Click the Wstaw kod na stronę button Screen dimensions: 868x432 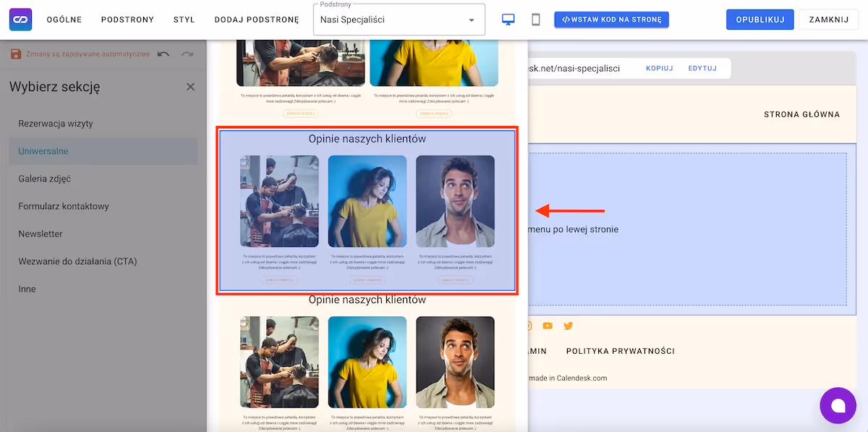pyautogui.click(x=611, y=20)
